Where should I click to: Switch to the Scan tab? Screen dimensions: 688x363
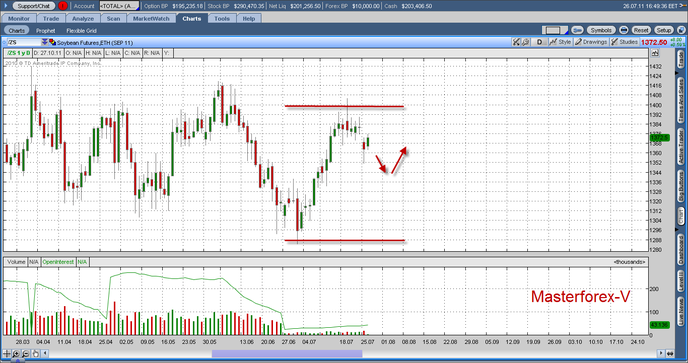point(113,18)
